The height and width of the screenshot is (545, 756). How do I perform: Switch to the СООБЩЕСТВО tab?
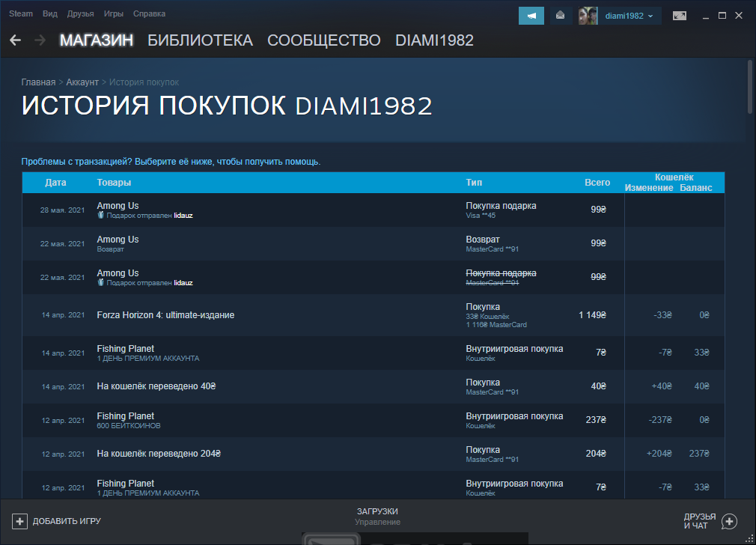(323, 40)
